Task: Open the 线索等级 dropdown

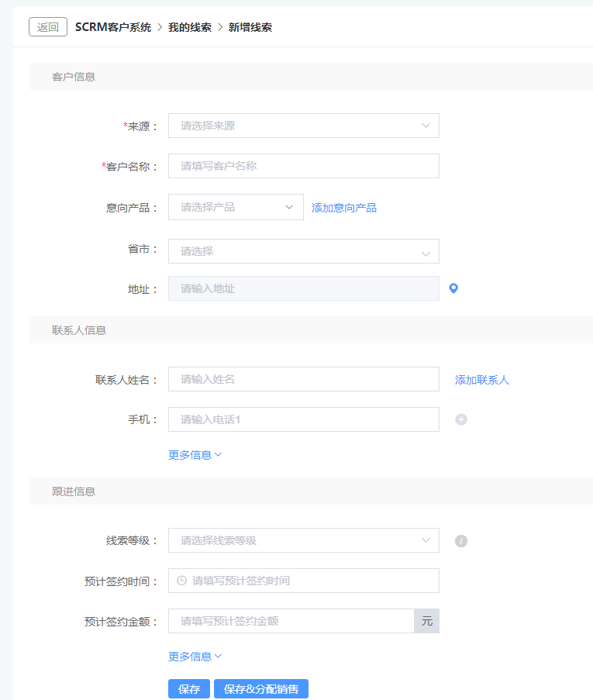Action: [x=304, y=540]
